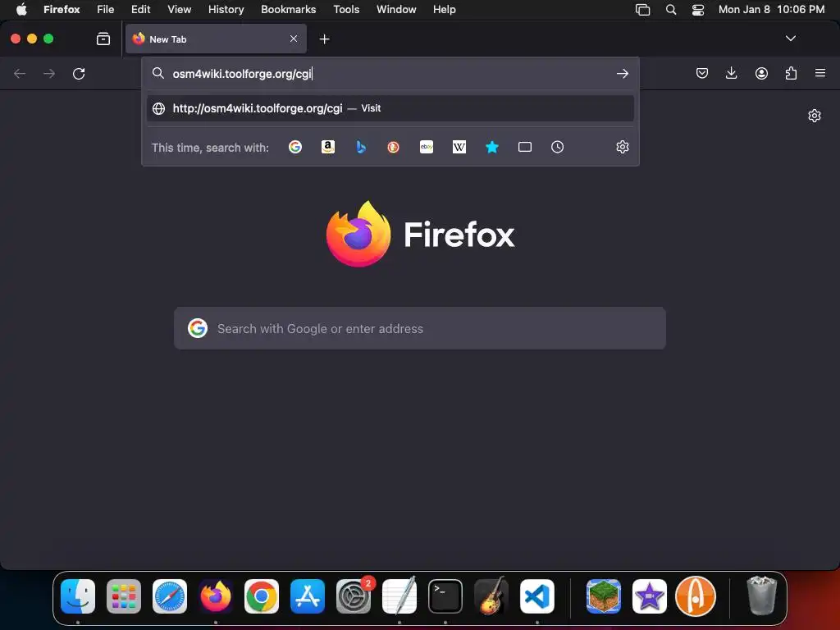Open the Firefox account icon
The image size is (840, 630).
pyautogui.click(x=761, y=73)
